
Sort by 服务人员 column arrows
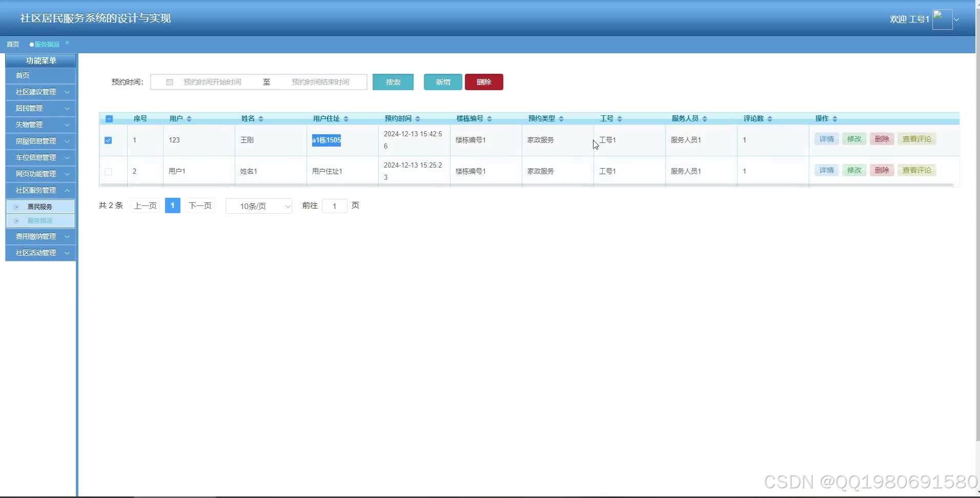click(705, 119)
